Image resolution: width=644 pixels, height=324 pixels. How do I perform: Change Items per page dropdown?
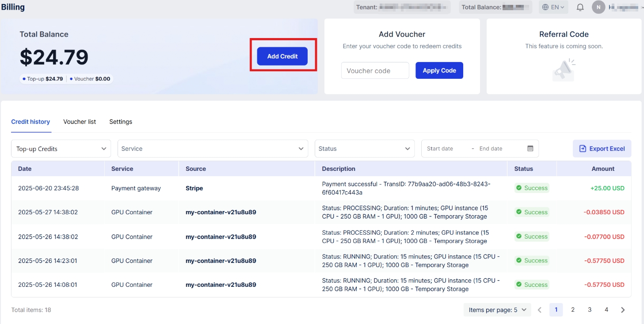click(497, 310)
